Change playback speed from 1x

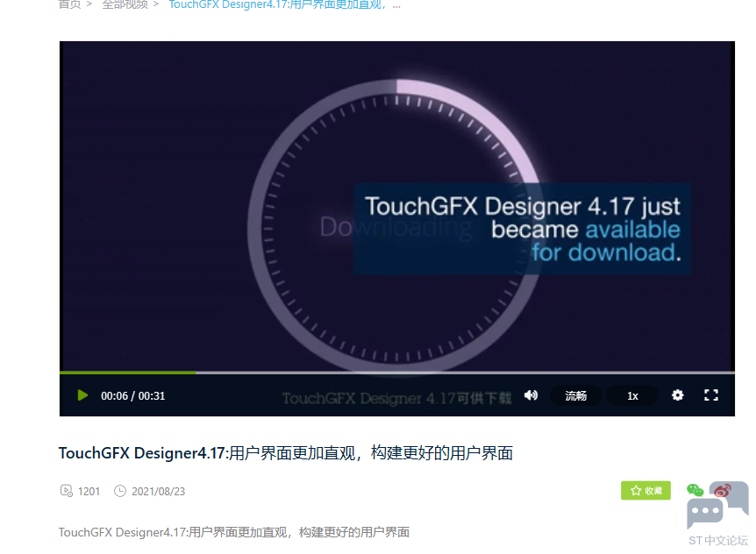click(632, 396)
